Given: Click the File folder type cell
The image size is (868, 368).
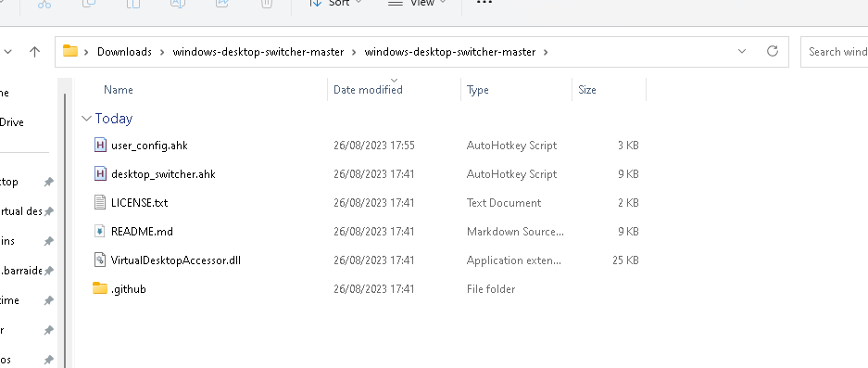Looking at the screenshot, I should pos(491,289).
